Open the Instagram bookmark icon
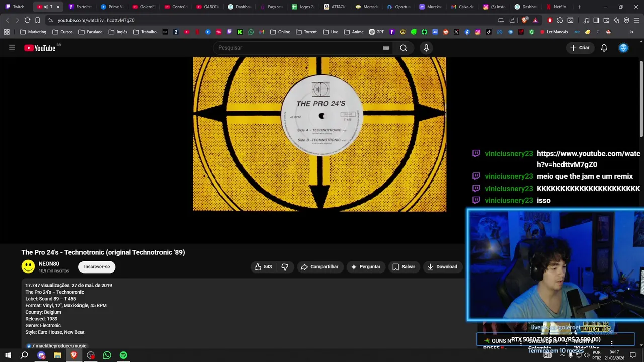The width and height of the screenshot is (644, 362). coord(477,32)
